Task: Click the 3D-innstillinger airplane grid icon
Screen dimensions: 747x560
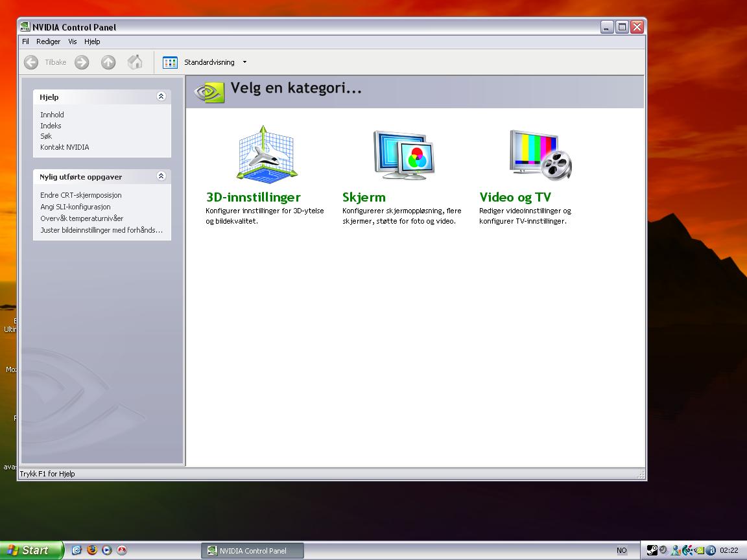Action: (267, 154)
